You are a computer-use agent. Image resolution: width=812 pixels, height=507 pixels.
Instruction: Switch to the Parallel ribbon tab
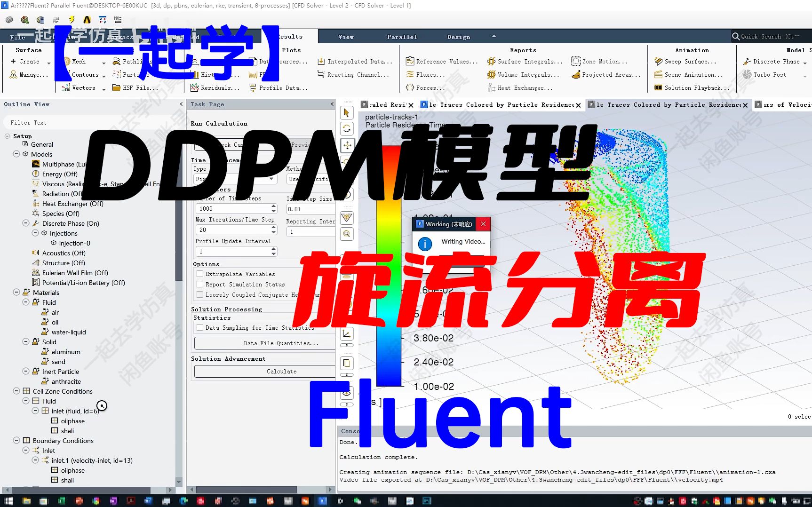tap(402, 37)
